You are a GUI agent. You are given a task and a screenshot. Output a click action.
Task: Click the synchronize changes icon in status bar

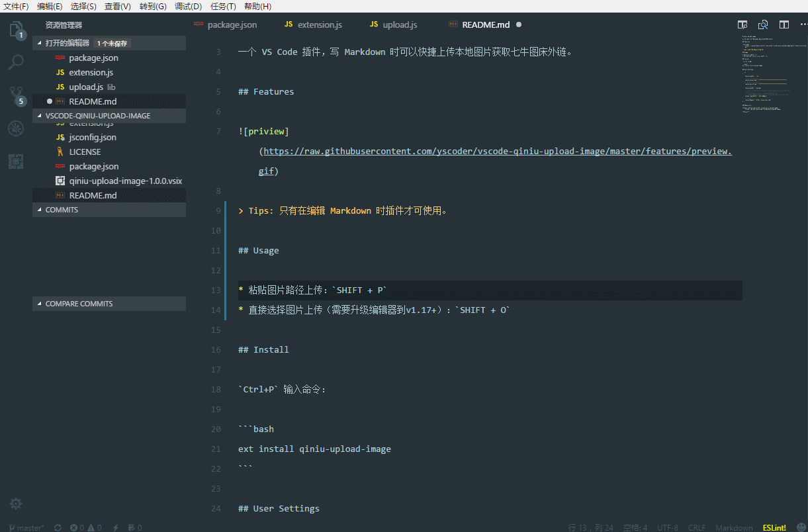click(58, 527)
